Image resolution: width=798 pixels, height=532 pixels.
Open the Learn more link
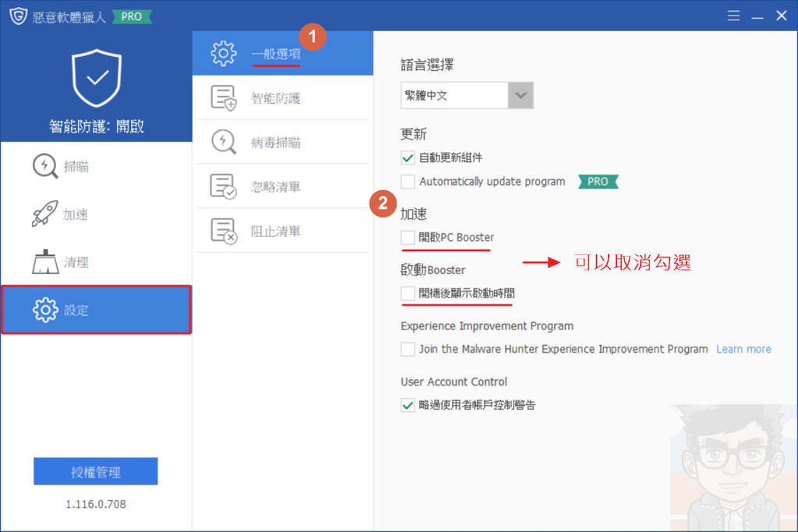[743, 349]
